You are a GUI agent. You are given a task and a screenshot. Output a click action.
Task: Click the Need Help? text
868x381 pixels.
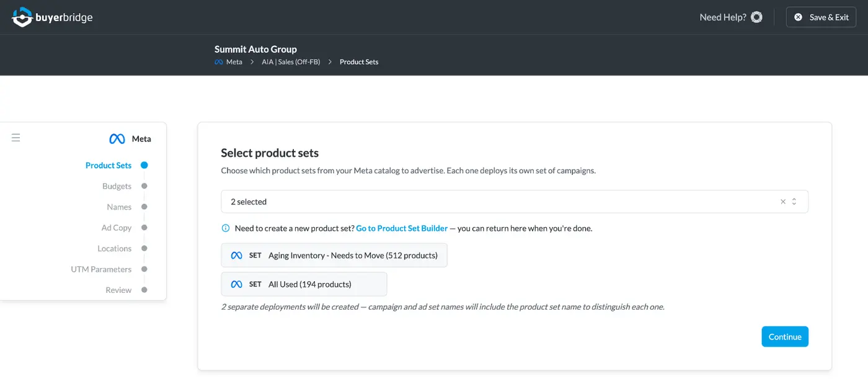723,17
